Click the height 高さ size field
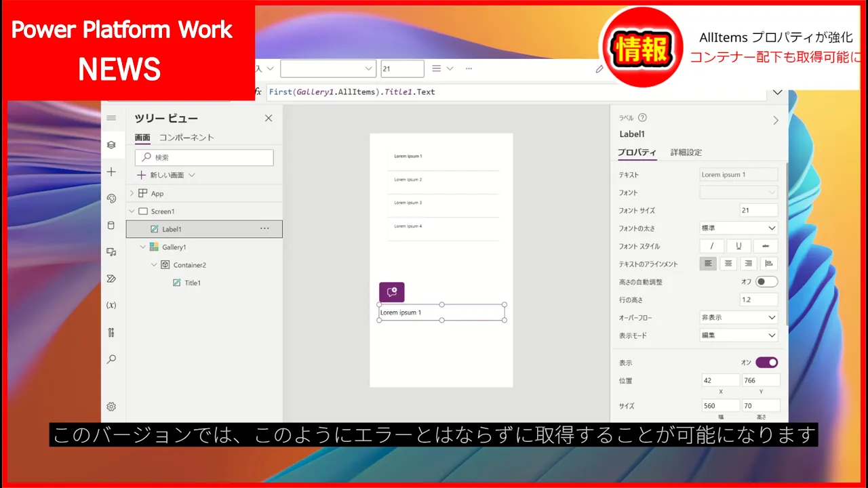The image size is (868, 488). point(761,405)
